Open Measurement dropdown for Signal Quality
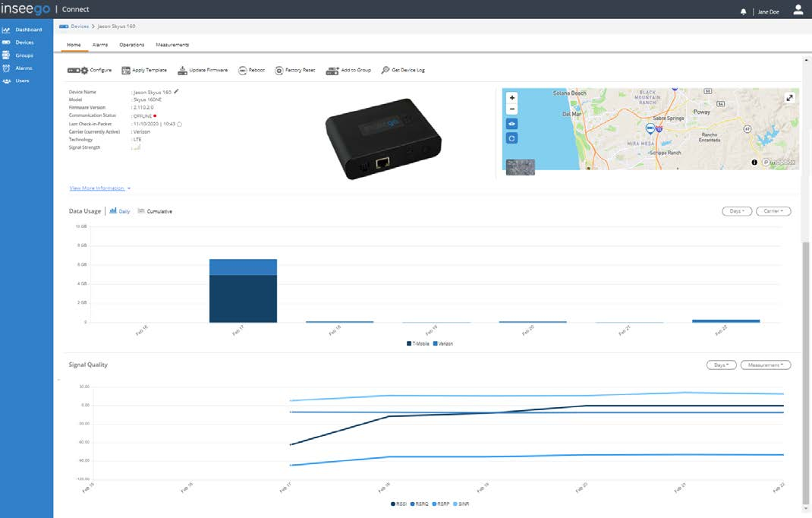Viewport: 812px width, 518px height. coord(766,365)
